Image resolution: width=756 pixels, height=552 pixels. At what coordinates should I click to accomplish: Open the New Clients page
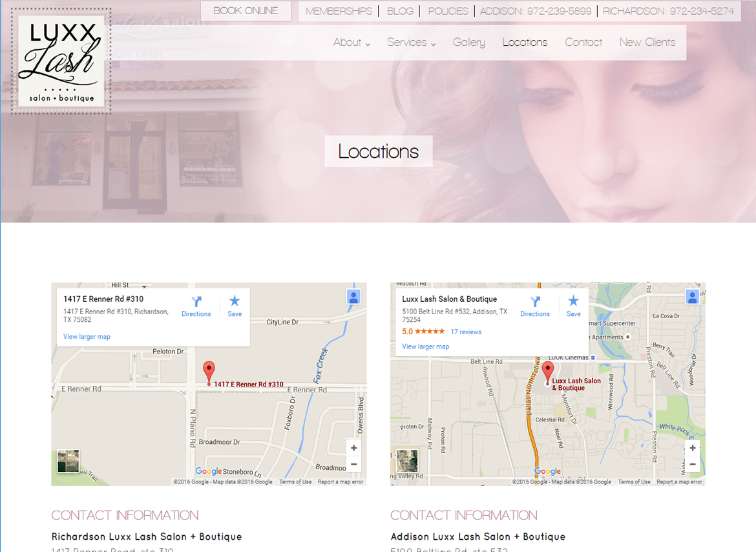coord(647,43)
